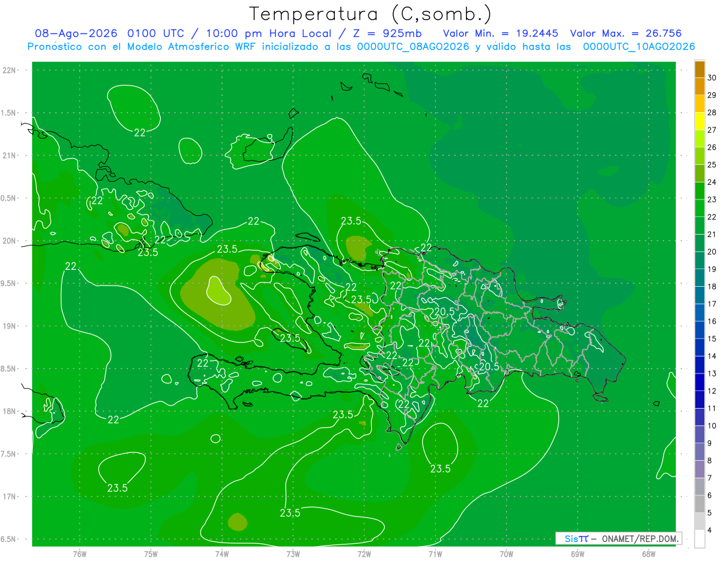
Task: Click the "71W" longitude axis label
Action: 435,554
